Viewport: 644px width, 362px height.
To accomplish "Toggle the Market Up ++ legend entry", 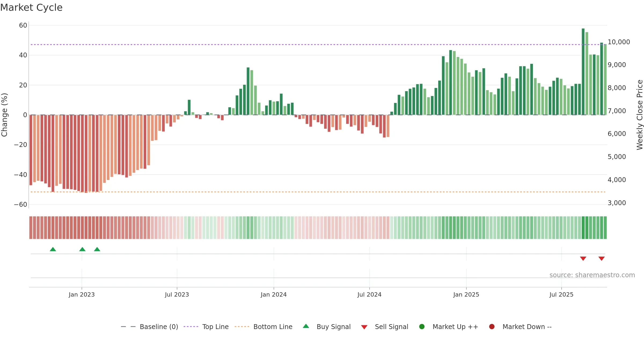I will [x=449, y=327].
